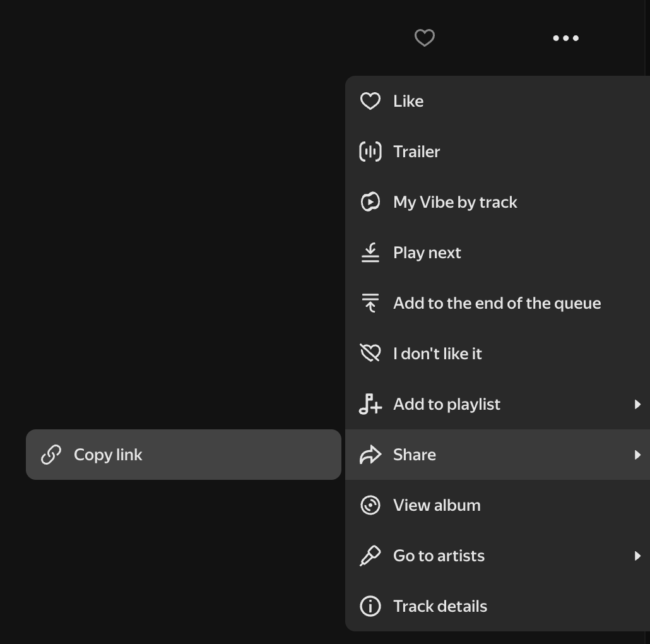The image size is (650, 644).
Task: Open Track details
Action: pyautogui.click(x=497, y=606)
